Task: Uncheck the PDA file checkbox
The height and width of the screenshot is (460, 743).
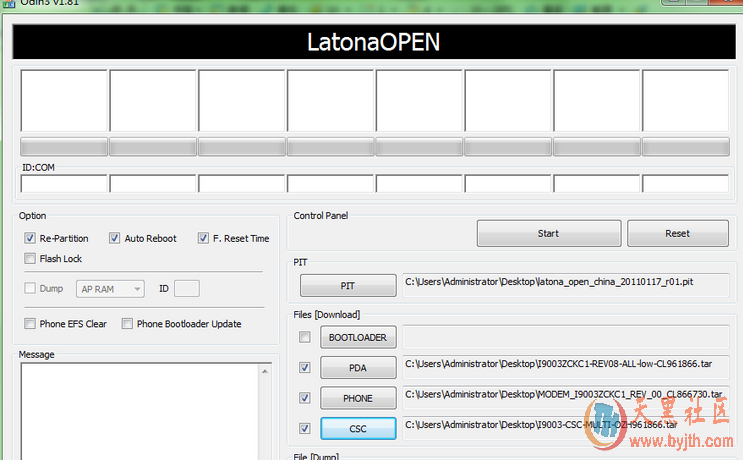Action: tap(304, 368)
